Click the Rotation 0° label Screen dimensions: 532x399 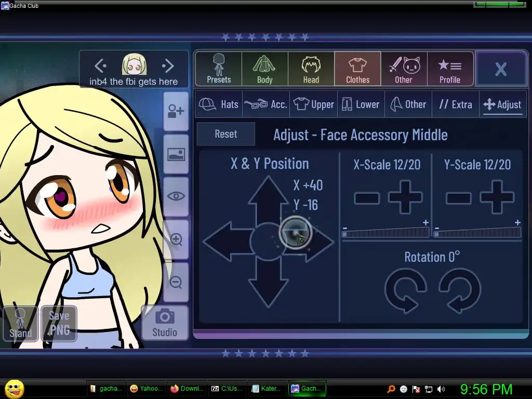click(x=432, y=257)
